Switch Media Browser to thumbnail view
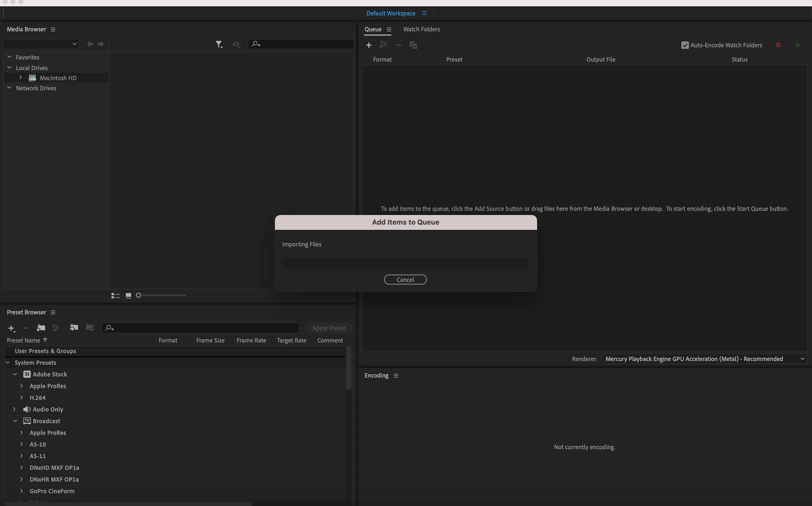The image size is (812, 506). pos(128,295)
